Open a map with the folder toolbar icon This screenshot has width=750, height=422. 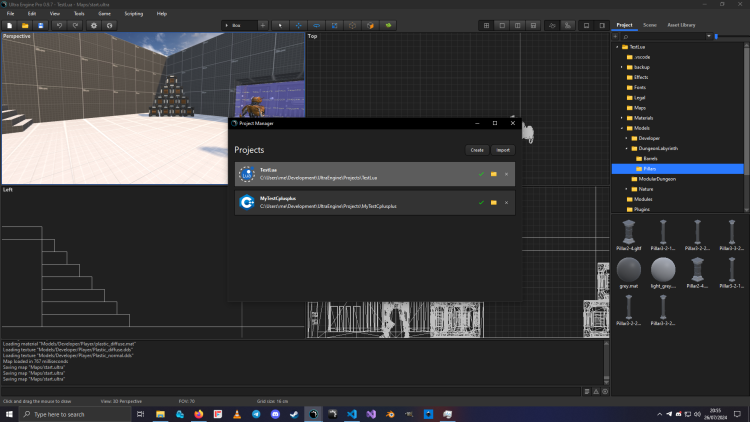point(25,25)
